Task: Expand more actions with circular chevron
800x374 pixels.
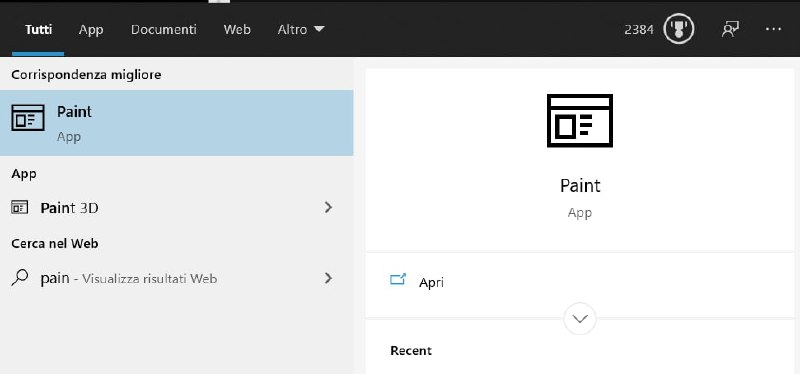Action: (x=580, y=319)
